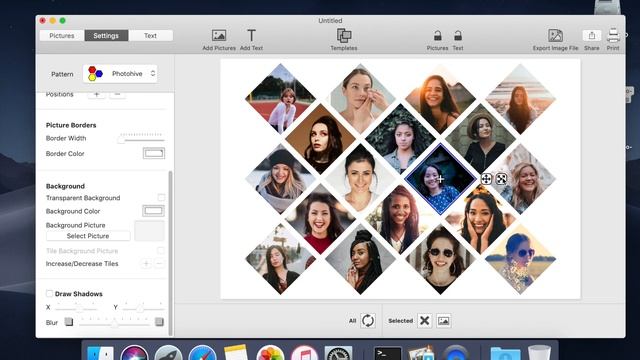The image size is (640, 360).
Task: Increase tiles with plus button
Action: (x=146, y=264)
